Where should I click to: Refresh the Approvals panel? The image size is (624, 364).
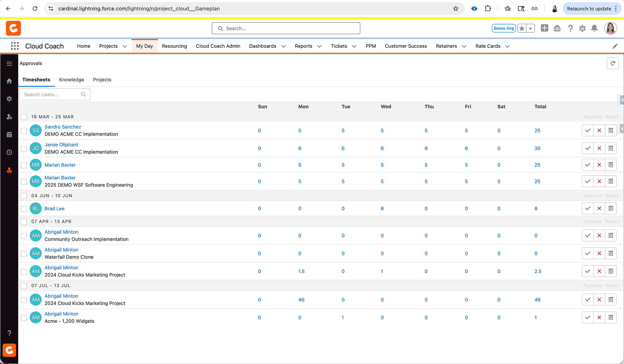pos(613,63)
